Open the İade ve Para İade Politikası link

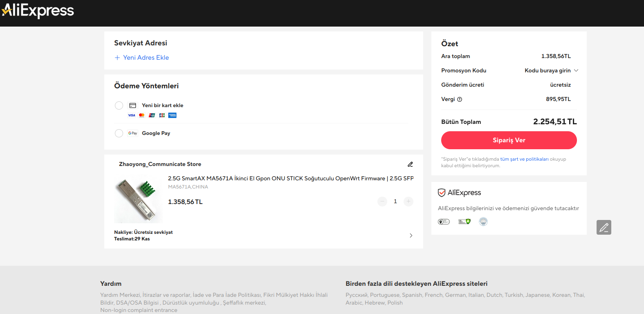click(227, 295)
